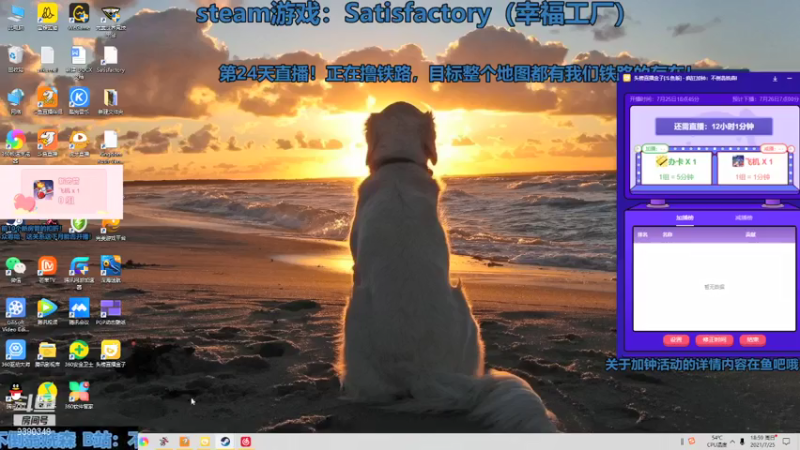Open the Satisfactory desktop shortcut
This screenshot has height=450, width=800.
[111, 59]
